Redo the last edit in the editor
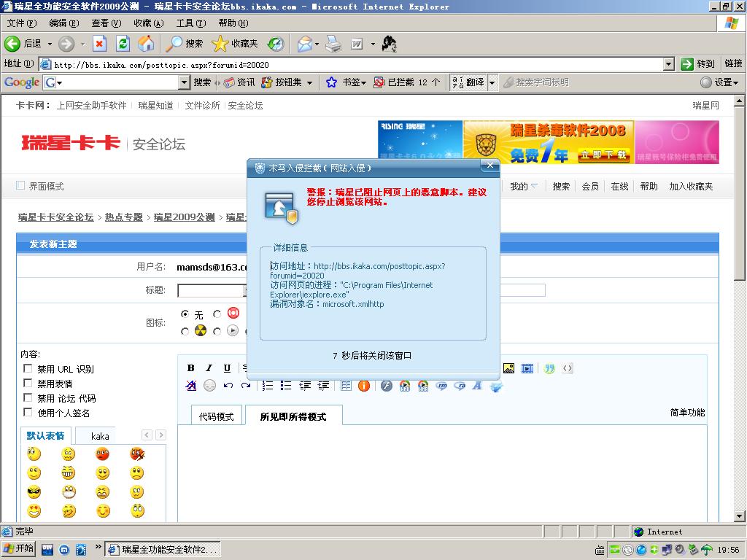 point(246,386)
